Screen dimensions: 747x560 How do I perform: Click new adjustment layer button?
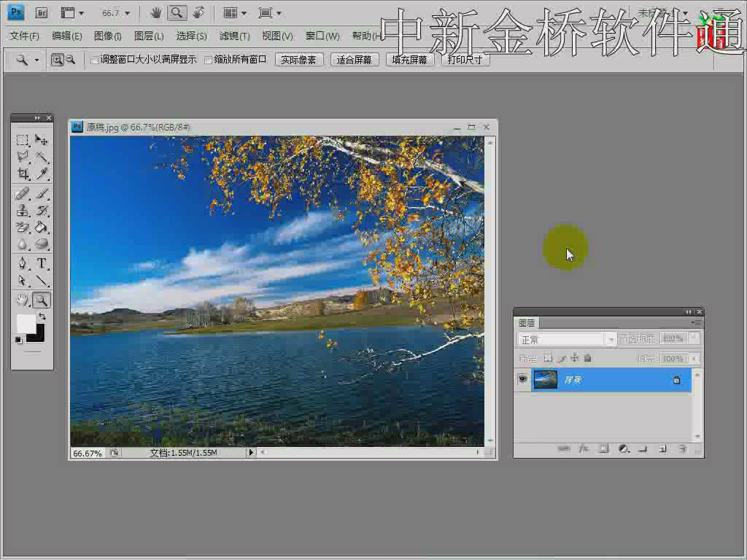pyautogui.click(x=623, y=448)
